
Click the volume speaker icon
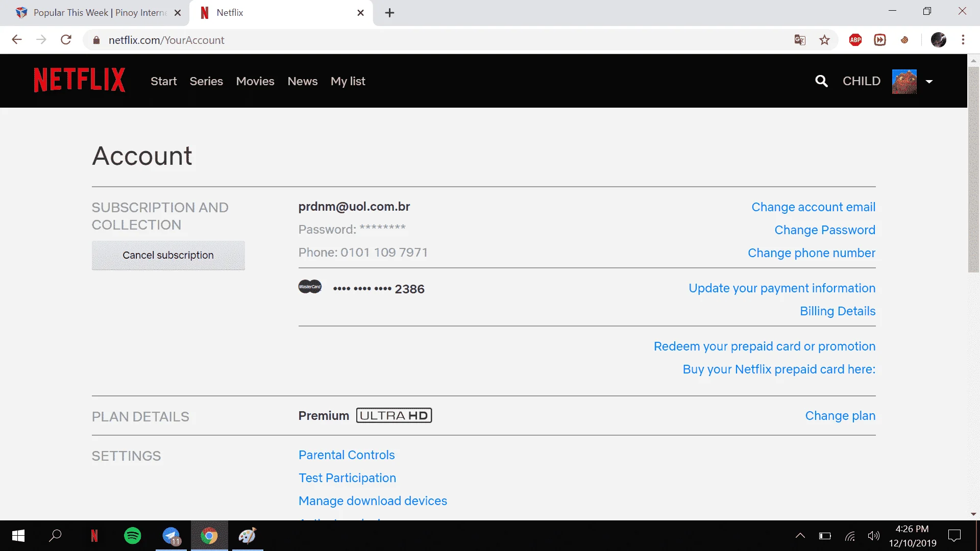tap(874, 536)
